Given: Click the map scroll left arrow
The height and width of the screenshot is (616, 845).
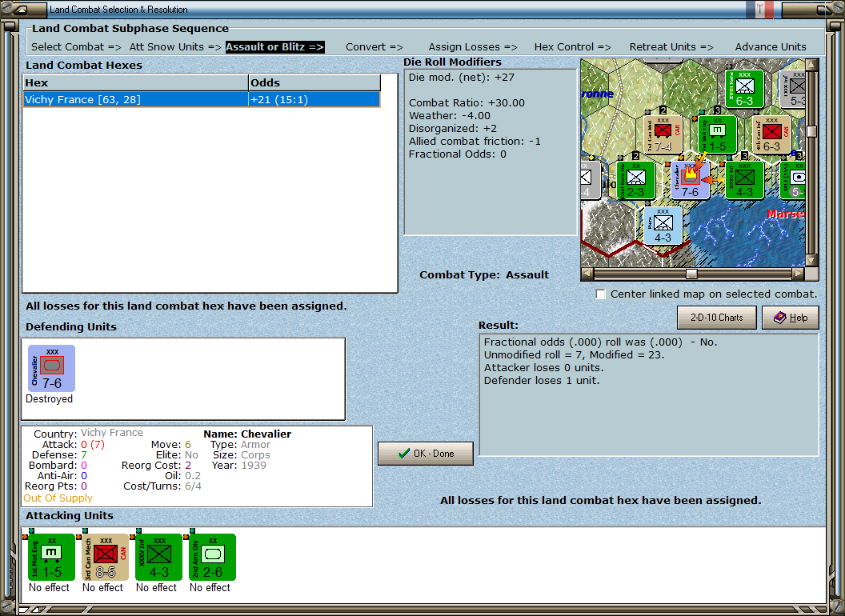Looking at the screenshot, I should click(587, 274).
